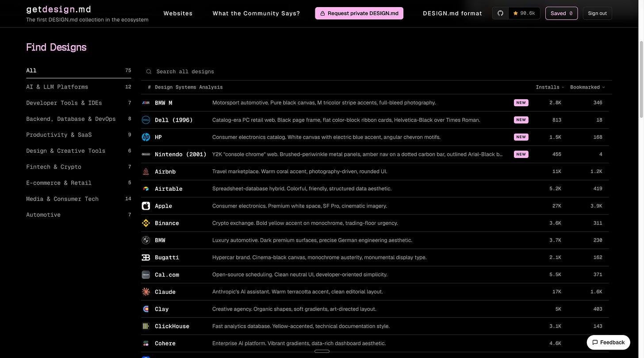This screenshot has height=358, width=644.
Task: Filter by AI & LLM Platforms
Action: tap(79, 87)
